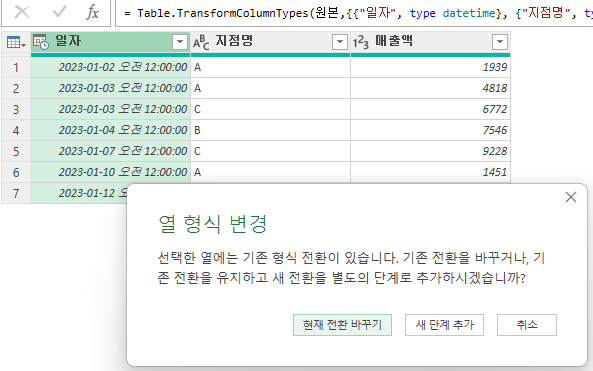Screen dimensions: 593x371
Task: Change text type icon of 지점명 column
Action: point(201,42)
